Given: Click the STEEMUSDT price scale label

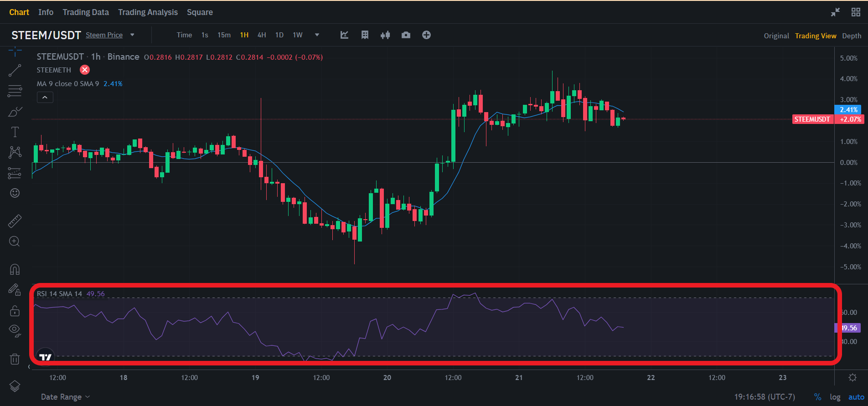Looking at the screenshot, I should [x=812, y=119].
